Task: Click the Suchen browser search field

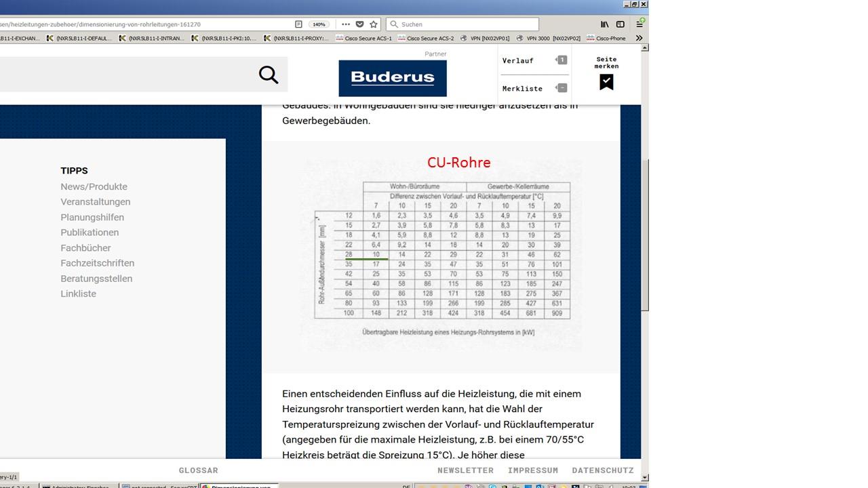Action: click(462, 24)
